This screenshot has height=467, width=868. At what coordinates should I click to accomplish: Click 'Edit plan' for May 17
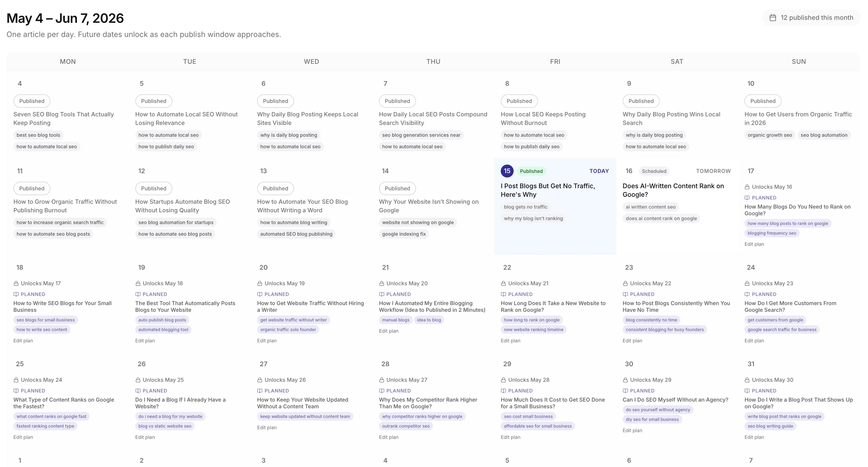[x=754, y=244]
